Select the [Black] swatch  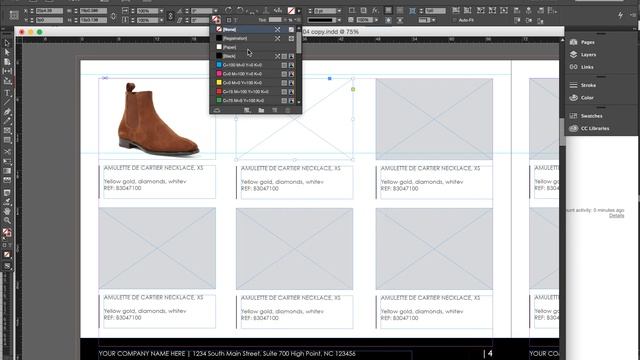(x=254, y=56)
